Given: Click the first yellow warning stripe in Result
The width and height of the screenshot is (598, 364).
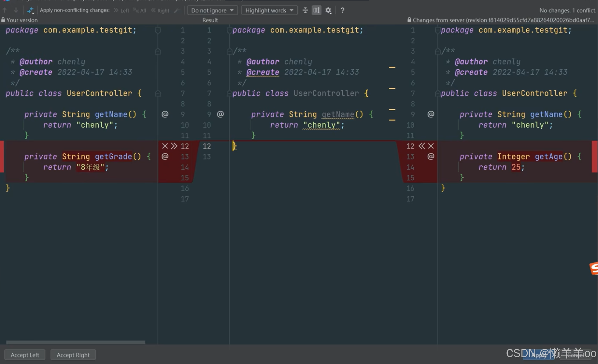Looking at the screenshot, I should point(392,67).
